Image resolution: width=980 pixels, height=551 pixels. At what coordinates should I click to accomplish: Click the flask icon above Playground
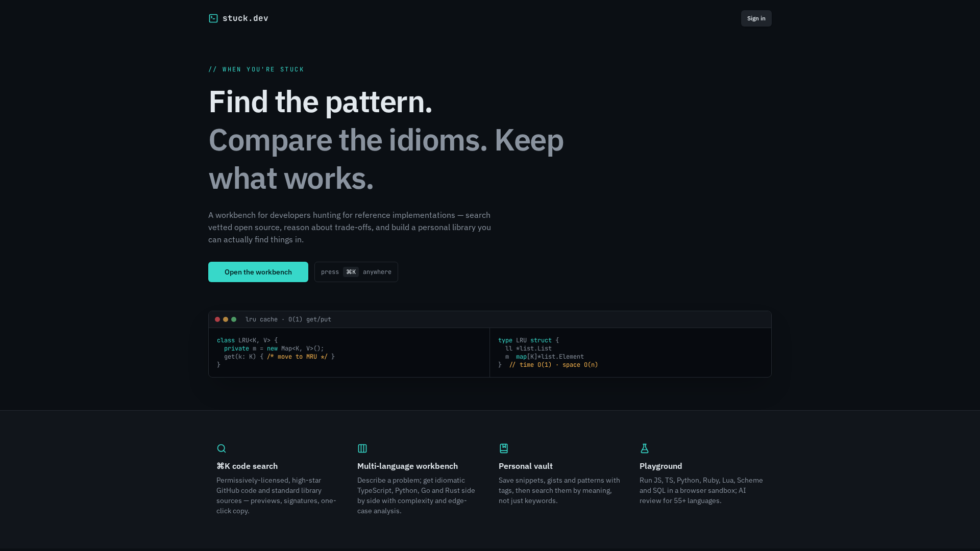click(x=645, y=448)
